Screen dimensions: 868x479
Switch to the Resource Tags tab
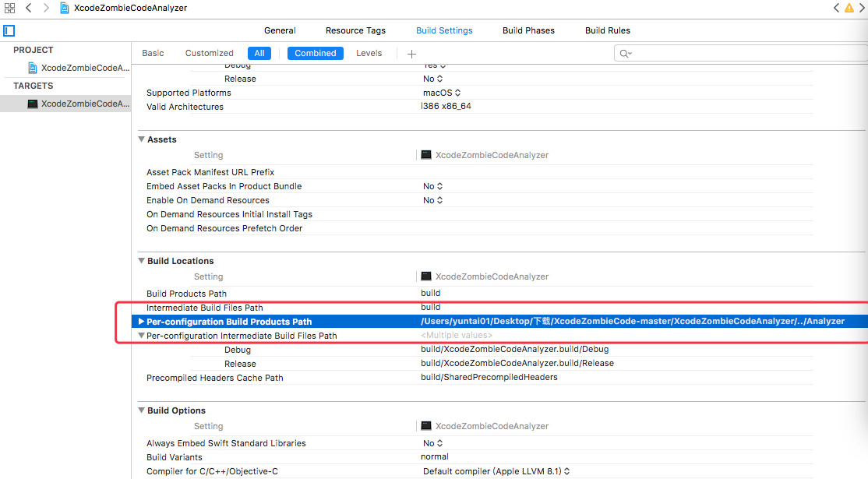point(355,30)
